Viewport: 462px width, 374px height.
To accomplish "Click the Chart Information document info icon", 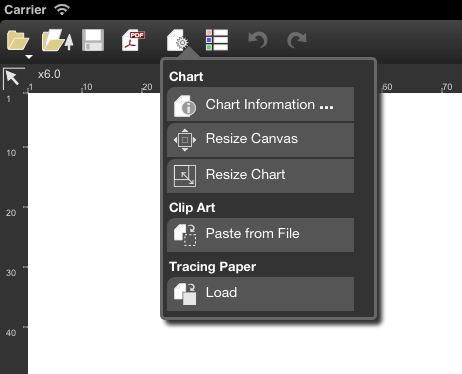I will click(185, 106).
